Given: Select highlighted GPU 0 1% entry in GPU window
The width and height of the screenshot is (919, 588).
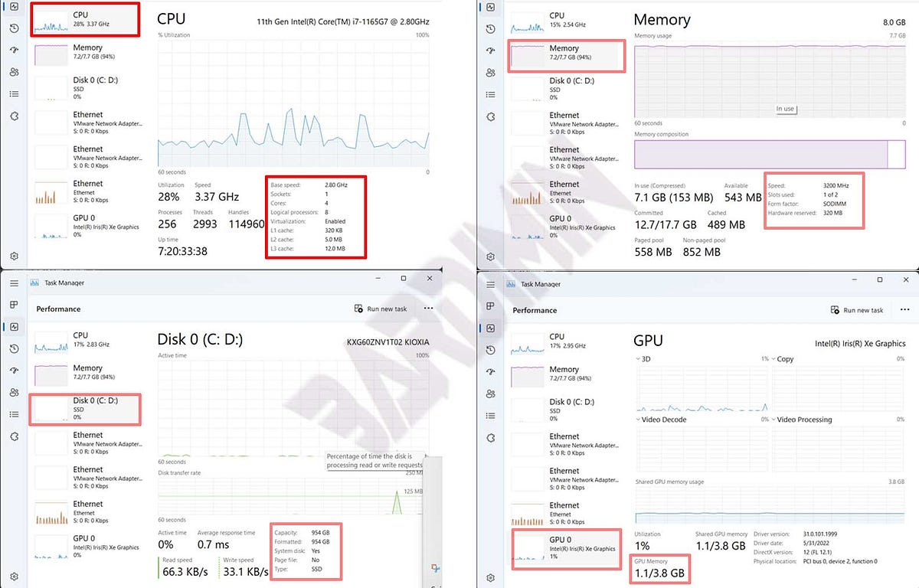Looking at the screenshot, I should click(567, 548).
